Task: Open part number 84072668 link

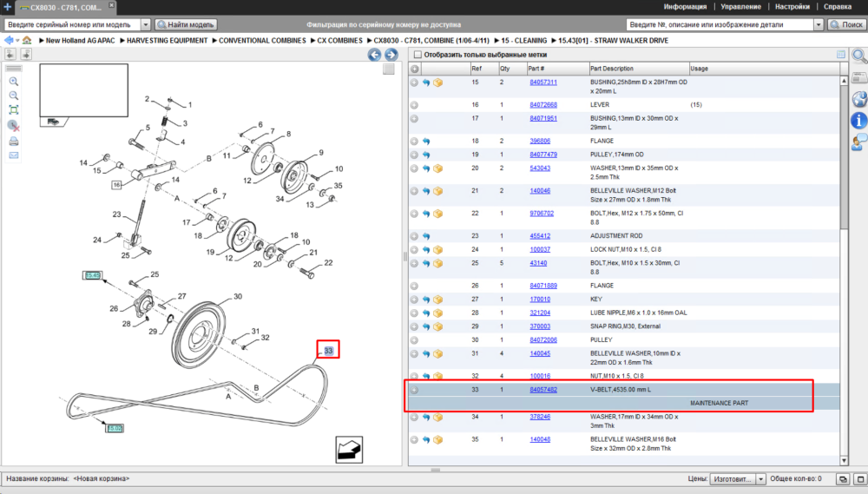Action: tap(543, 105)
